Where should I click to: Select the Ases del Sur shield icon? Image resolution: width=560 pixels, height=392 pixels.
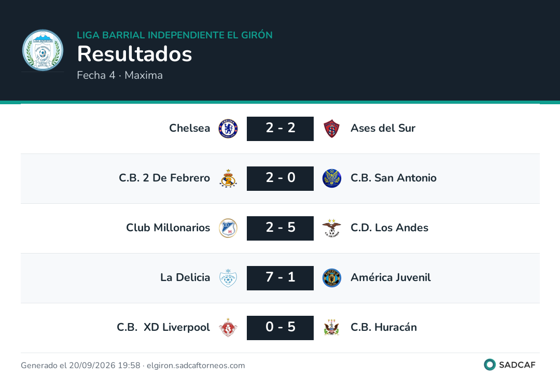coord(332,129)
